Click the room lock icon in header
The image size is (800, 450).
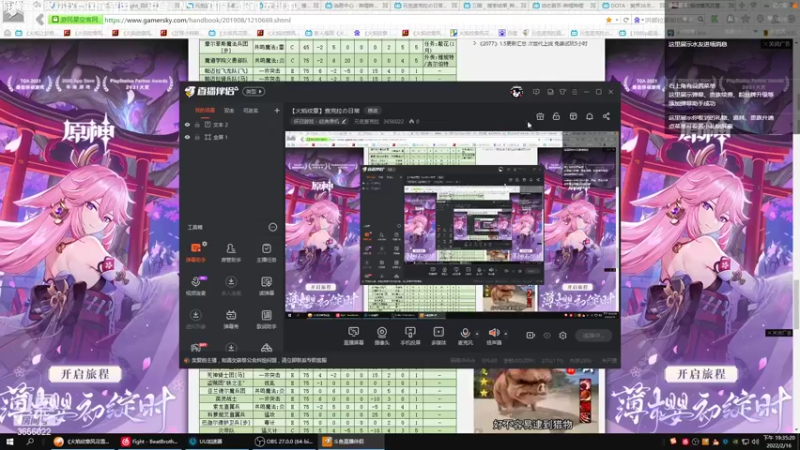(x=556, y=116)
